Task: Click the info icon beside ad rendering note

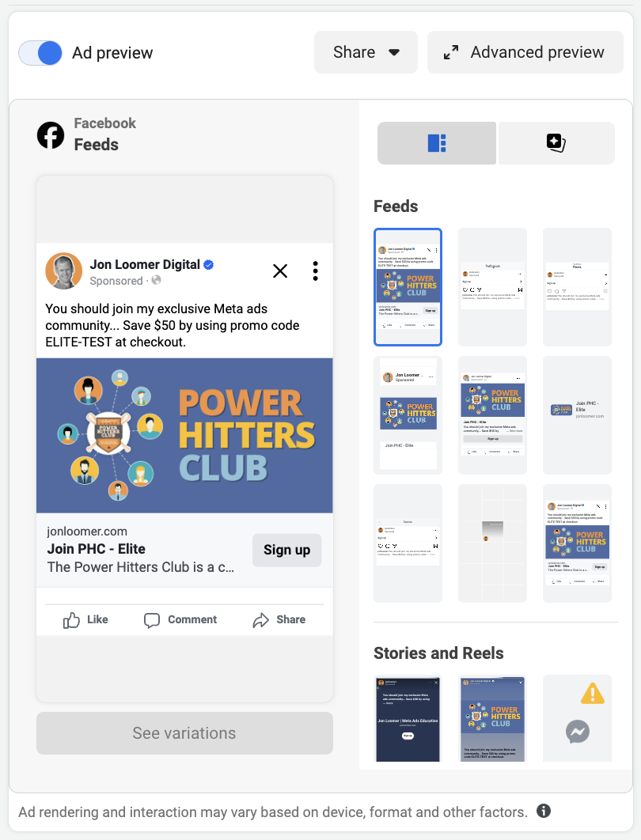Action: click(x=544, y=811)
